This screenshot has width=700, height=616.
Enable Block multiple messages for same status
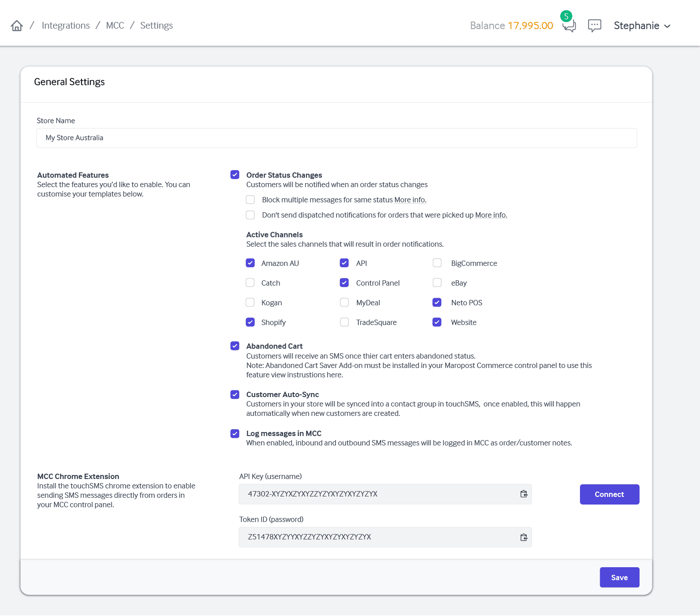250,200
